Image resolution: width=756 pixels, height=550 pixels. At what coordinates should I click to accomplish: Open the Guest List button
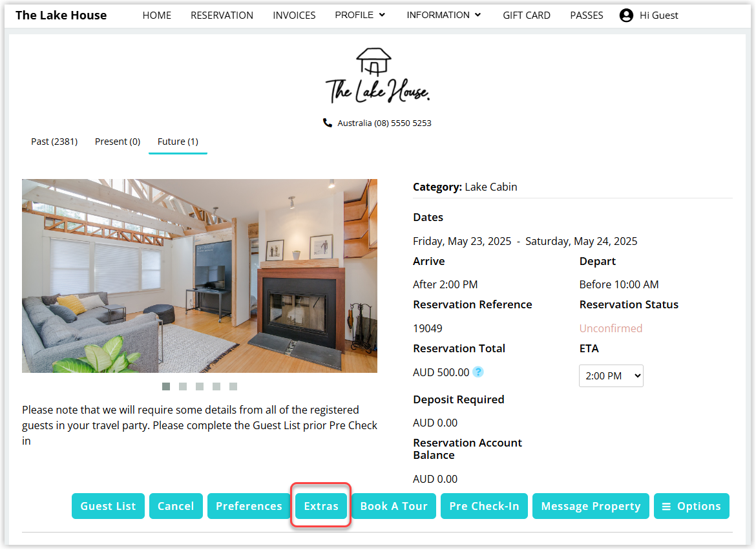108,506
